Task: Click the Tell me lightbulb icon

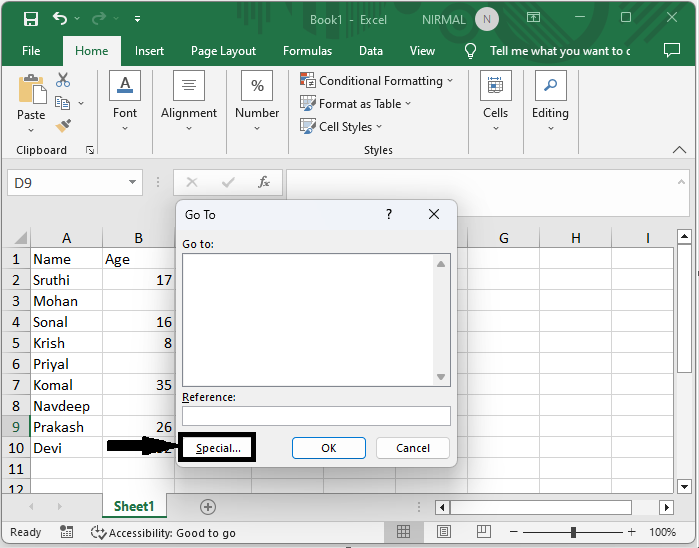Action: tap(470, 51)
